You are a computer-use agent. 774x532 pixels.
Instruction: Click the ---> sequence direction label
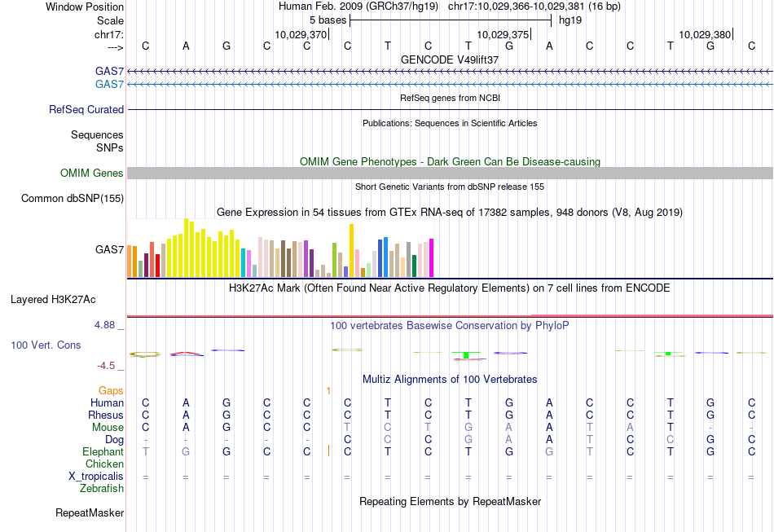pyautogui.click(x=116, y=47)
